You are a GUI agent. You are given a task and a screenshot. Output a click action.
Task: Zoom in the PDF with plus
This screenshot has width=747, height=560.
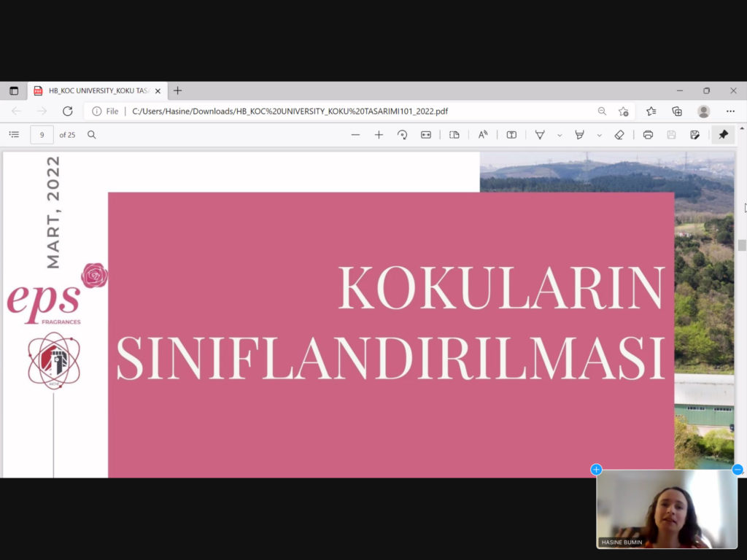[379, 135]
